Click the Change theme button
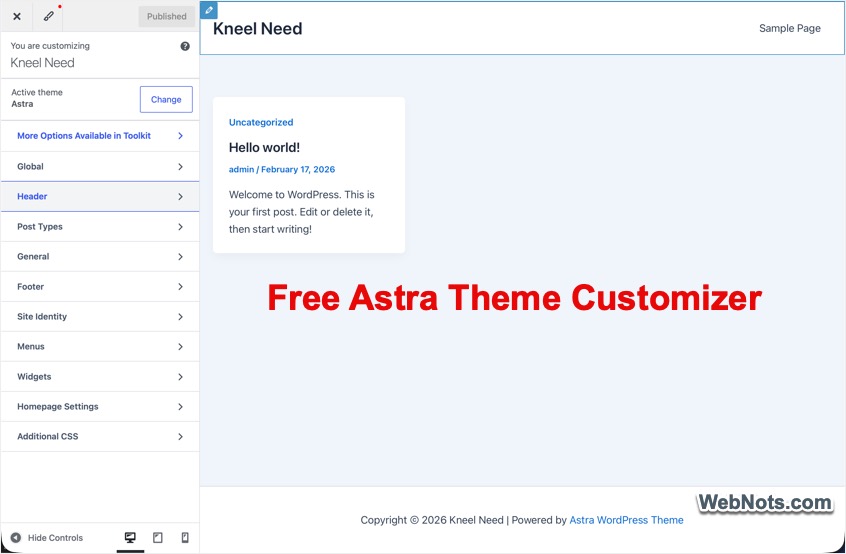This screenshot has height=554, width=846. (x=166, y=100)
